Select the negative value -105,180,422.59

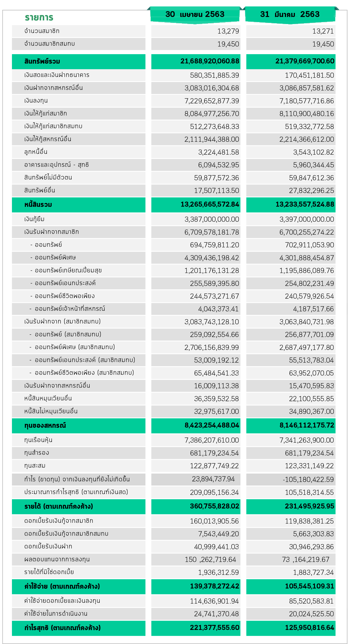(x=308, y=479)
